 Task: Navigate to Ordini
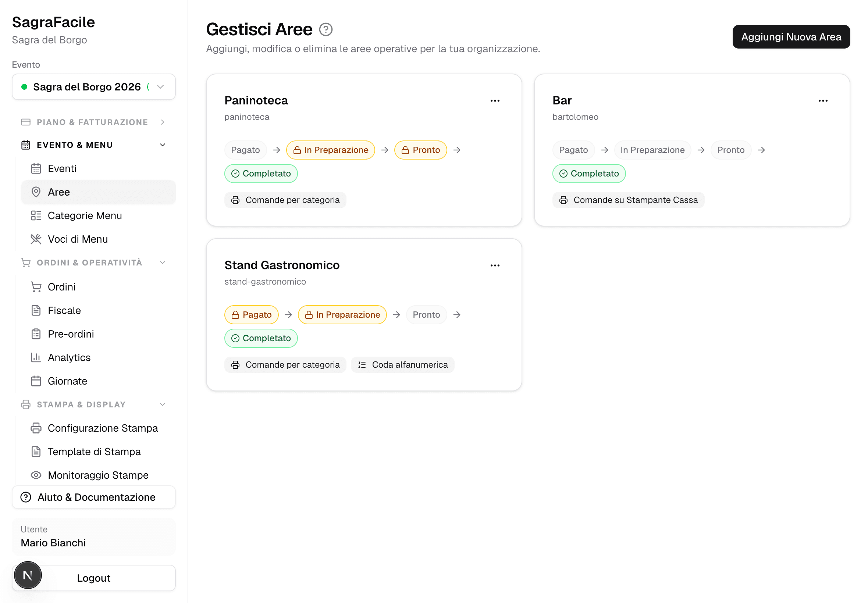98,287
